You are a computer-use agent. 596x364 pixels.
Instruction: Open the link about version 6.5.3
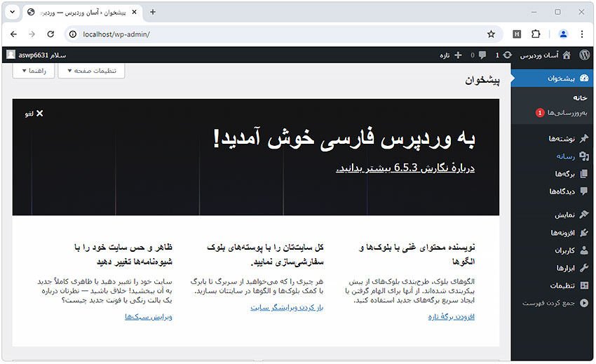tap(405, 168)
